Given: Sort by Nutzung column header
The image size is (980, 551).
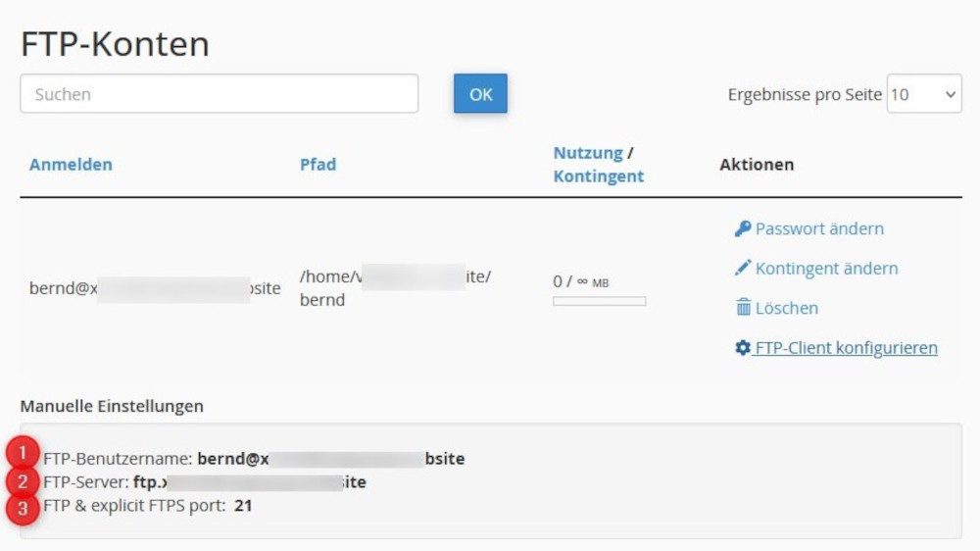Looking at the screenshot, I should tap(587, 153).
